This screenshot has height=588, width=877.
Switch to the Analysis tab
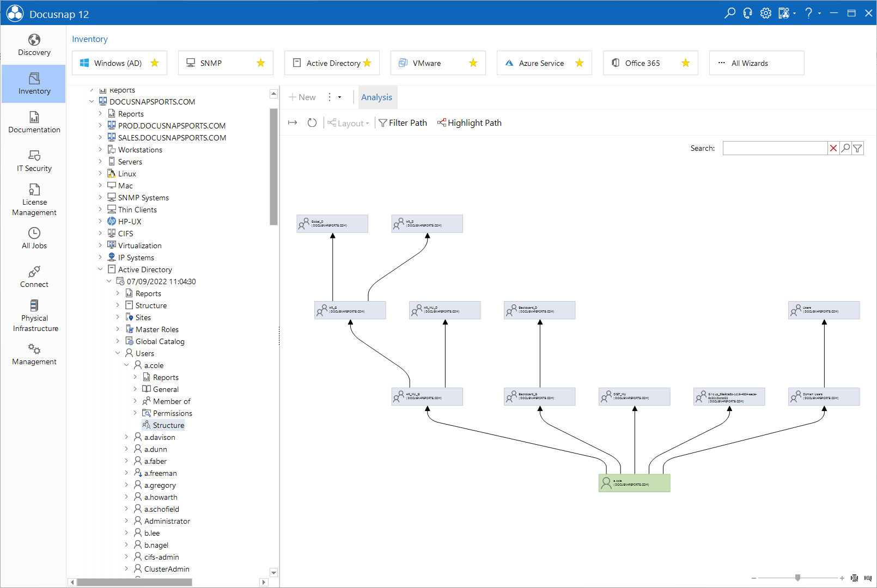click(x=376, y=97)
